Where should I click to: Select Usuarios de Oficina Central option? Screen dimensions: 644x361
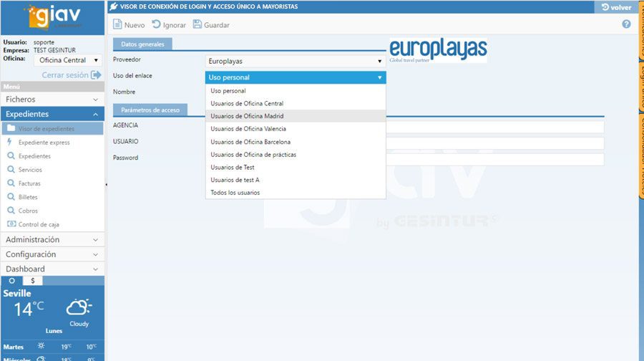[x=296, y=104]
